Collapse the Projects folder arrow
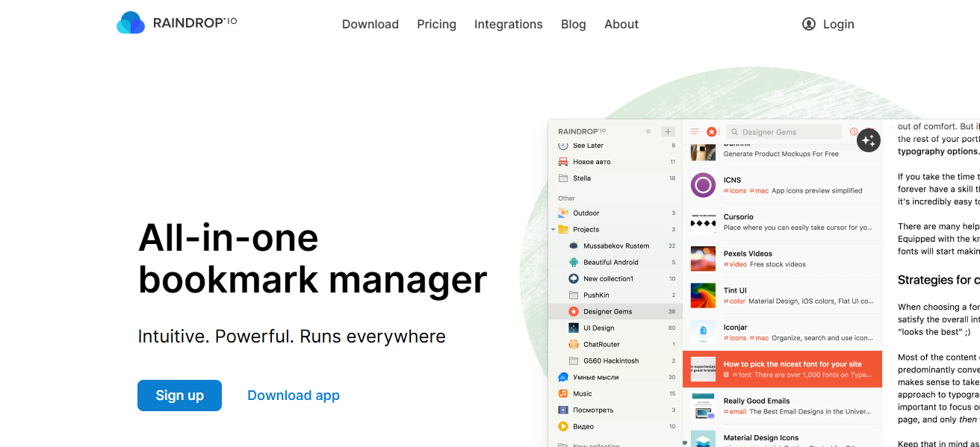The height and width of the screenshot is (447, 980). coord(553,229)
